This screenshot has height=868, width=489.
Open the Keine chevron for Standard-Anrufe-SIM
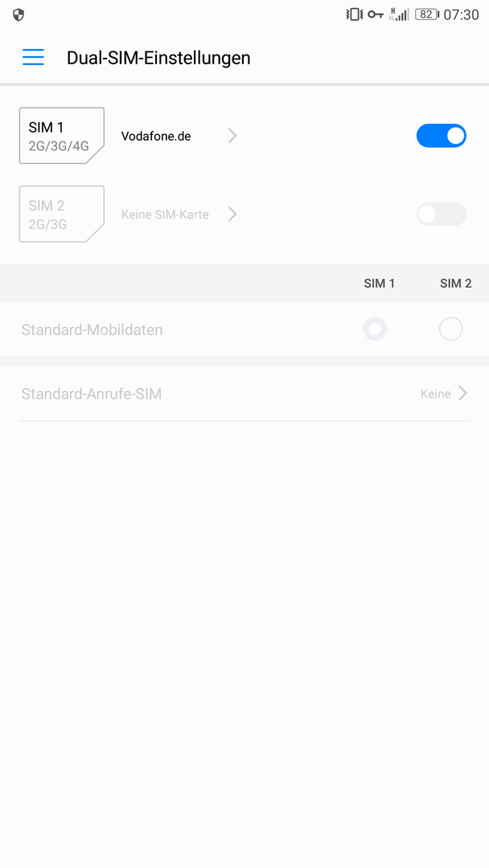(462, 394)
